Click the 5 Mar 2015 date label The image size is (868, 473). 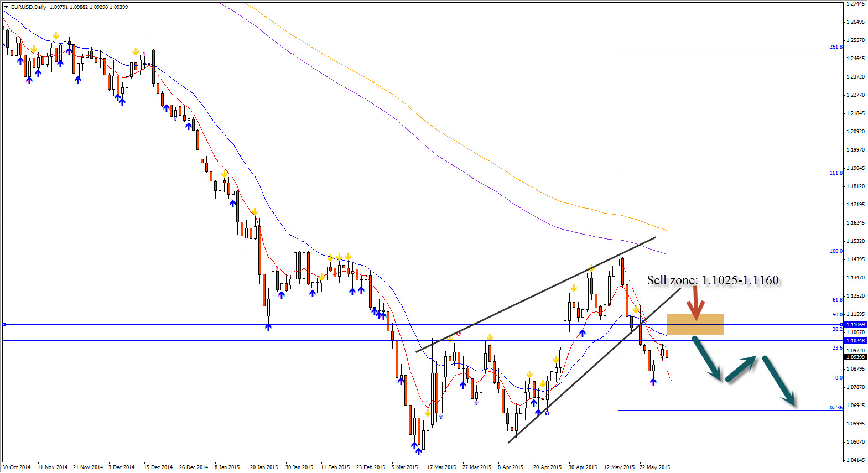coord(405,467)
